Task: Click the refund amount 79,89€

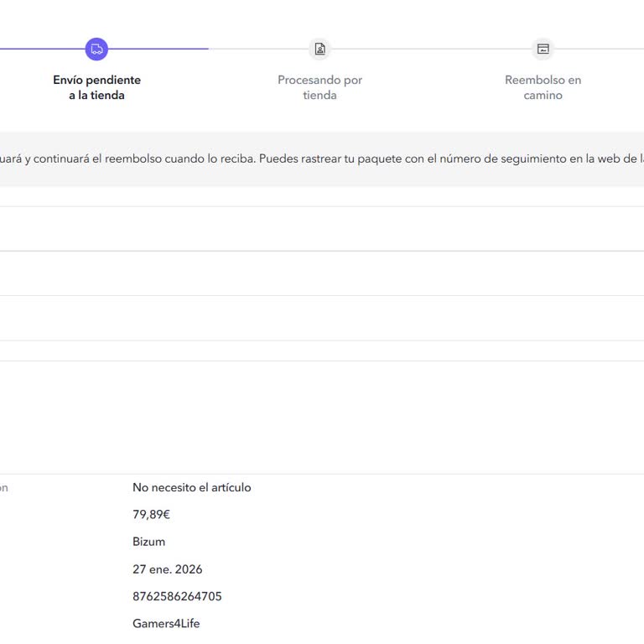Action: [151, 514]
